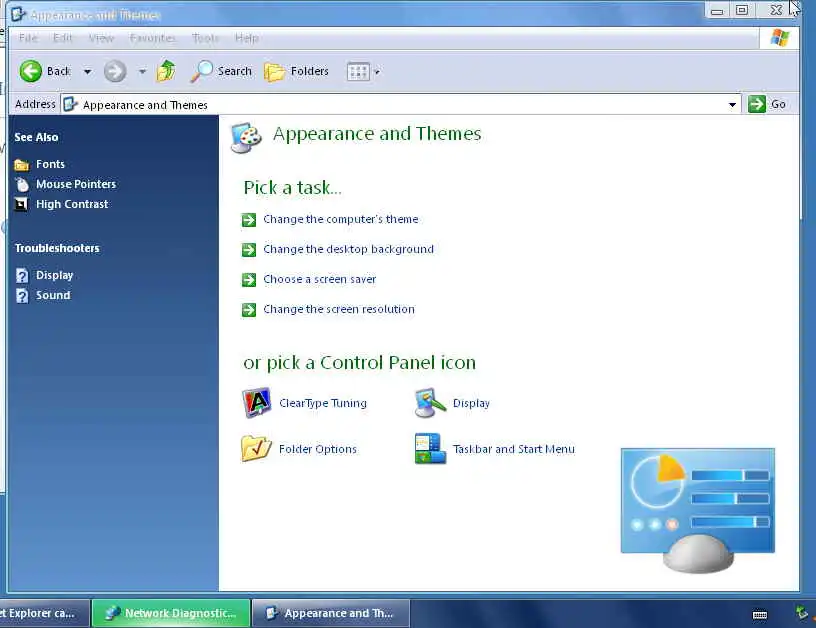
Task: Open the Tools menu
Action: click(206, 38)
